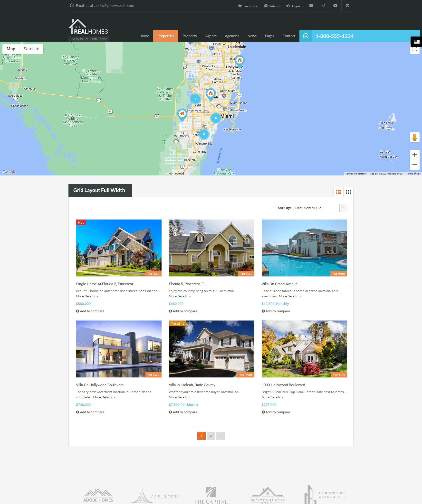This screenshot has width=422, height=504.
Task: More Details for Single Home At Florida 5
Action: 87,296
